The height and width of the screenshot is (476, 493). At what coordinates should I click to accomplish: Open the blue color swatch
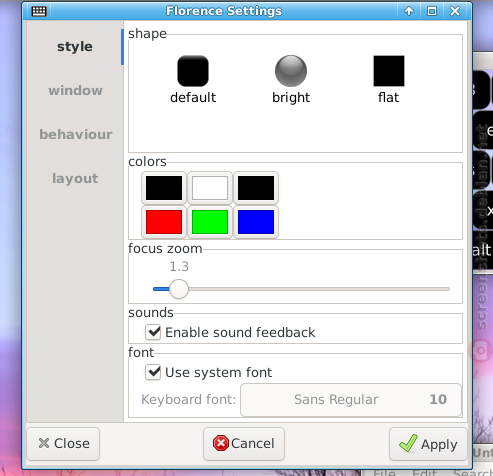[256, 222]
